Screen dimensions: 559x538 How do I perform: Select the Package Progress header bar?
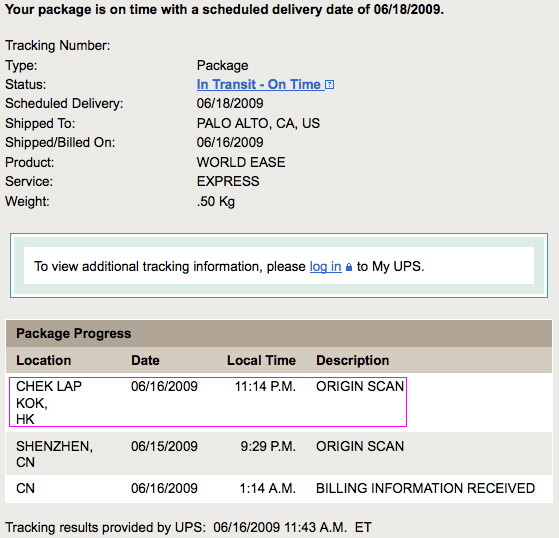279,333
